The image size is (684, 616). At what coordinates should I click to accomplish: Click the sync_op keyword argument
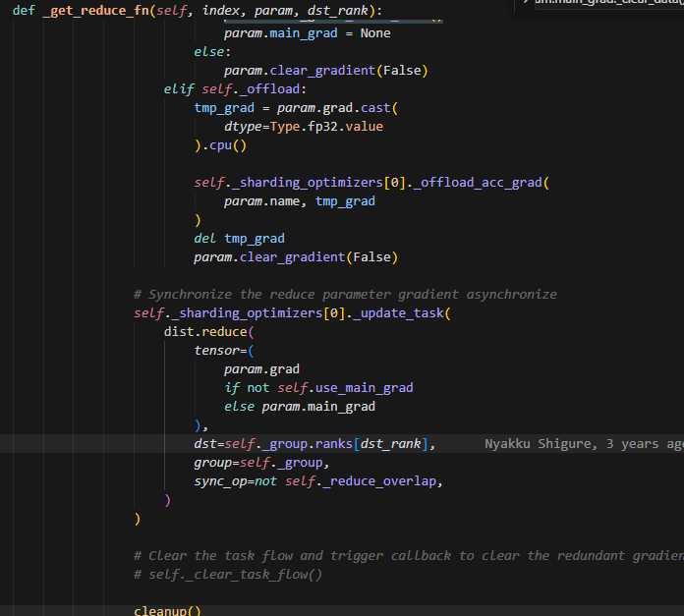[x=220, y=481]
